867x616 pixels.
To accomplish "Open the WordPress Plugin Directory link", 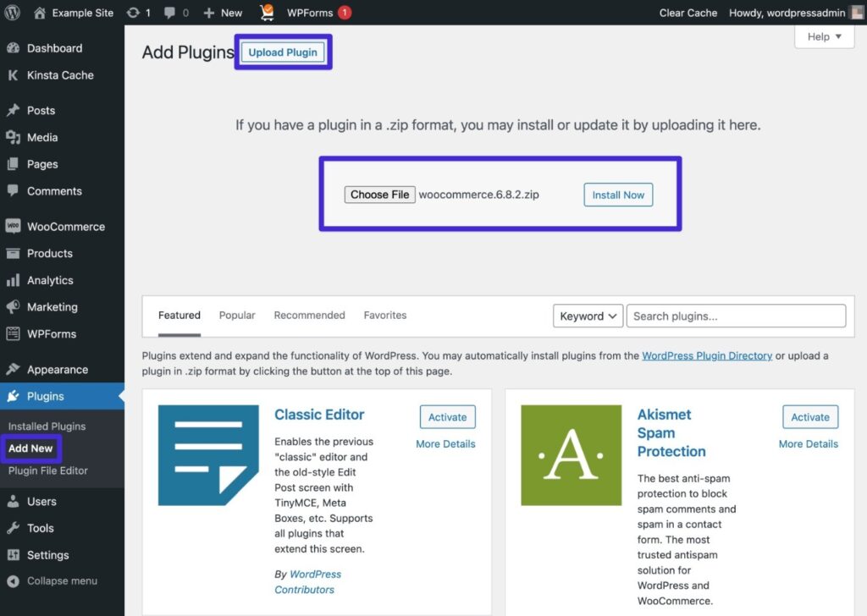I will tap(706, 356).
